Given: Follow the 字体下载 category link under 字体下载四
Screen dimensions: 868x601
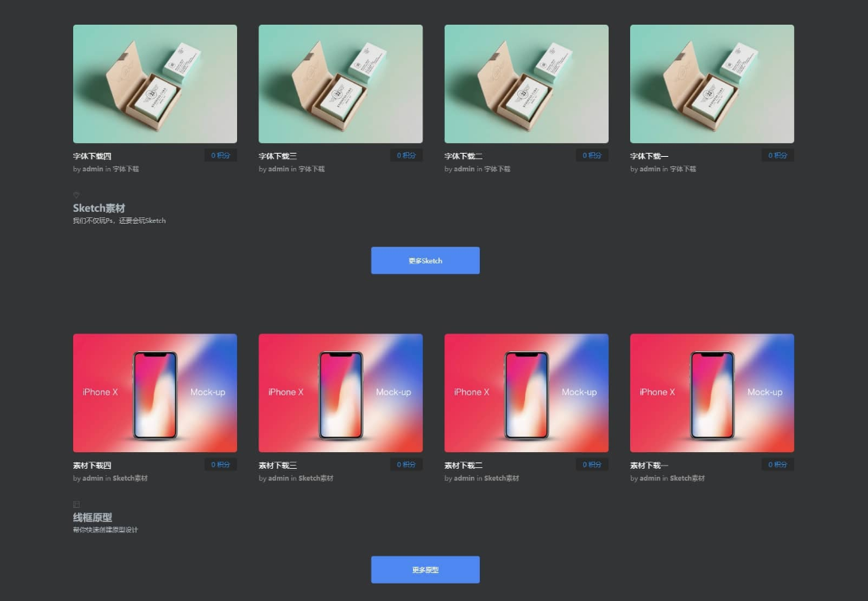Looking at the screenshot, I should pyautogui.click(x=126, y=169).
